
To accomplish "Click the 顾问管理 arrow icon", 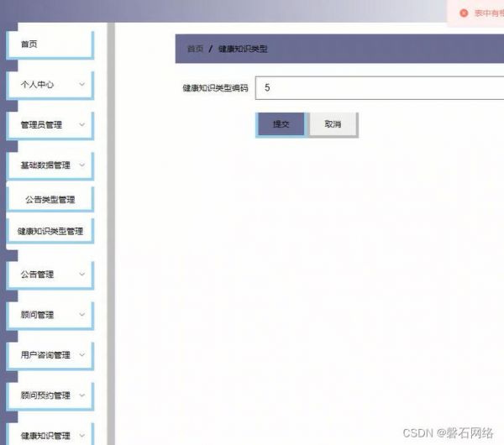I will coord(81,314).
